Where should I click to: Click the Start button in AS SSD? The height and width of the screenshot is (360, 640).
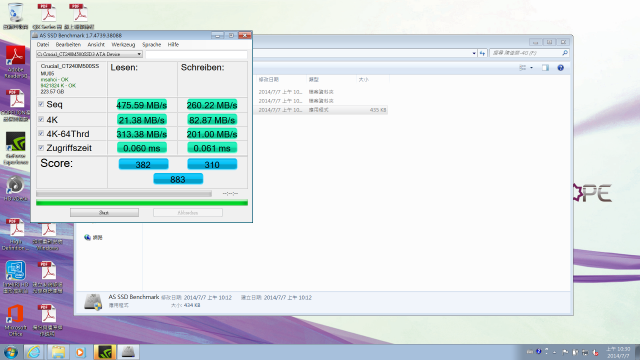tap(104, 213)
